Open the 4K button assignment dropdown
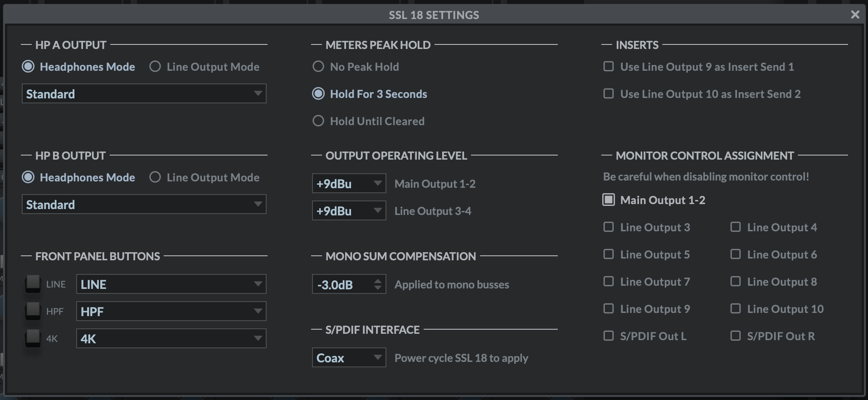This screenshot has height=400, width=868. (171, 339)
